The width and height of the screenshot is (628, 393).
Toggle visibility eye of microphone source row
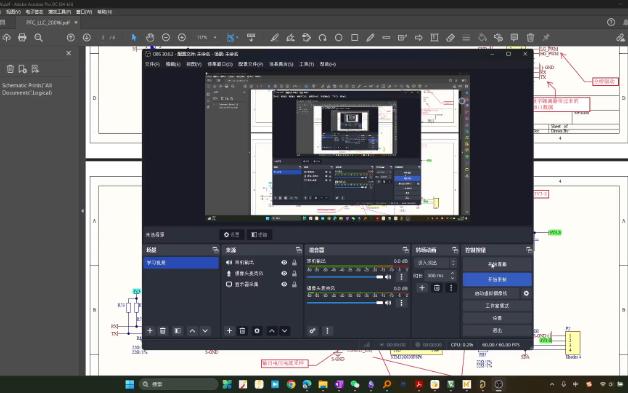[x=284, y=273]
